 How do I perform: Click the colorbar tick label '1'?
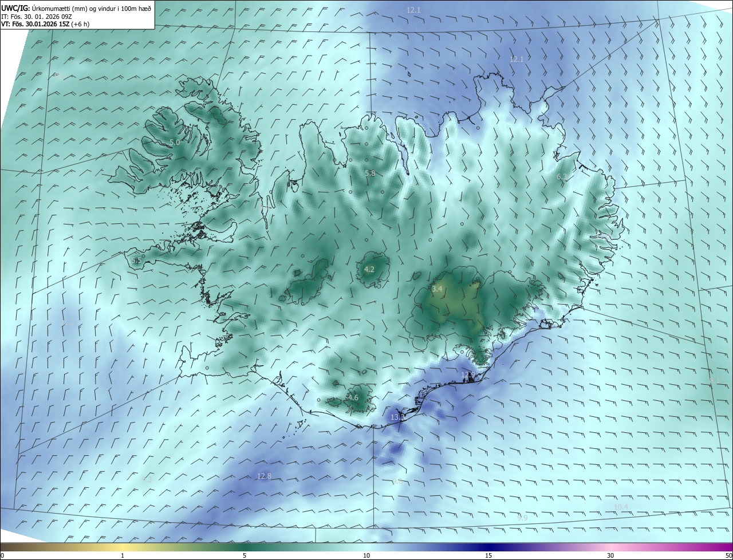(123, 555)
